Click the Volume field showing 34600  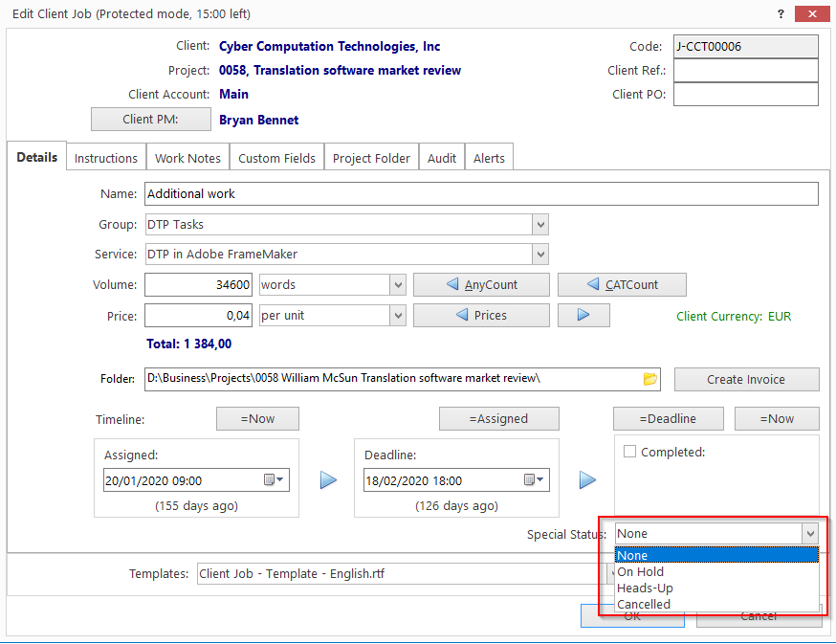point(198,285)
